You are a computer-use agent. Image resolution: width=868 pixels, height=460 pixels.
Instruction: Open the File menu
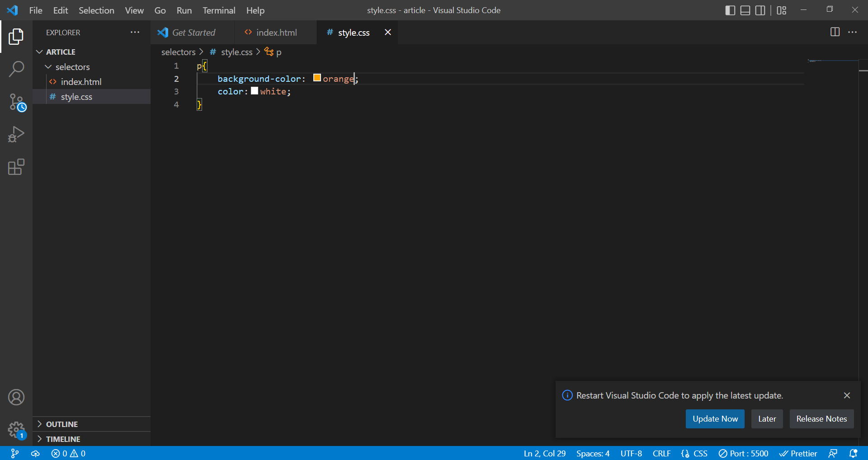[36, 10]
